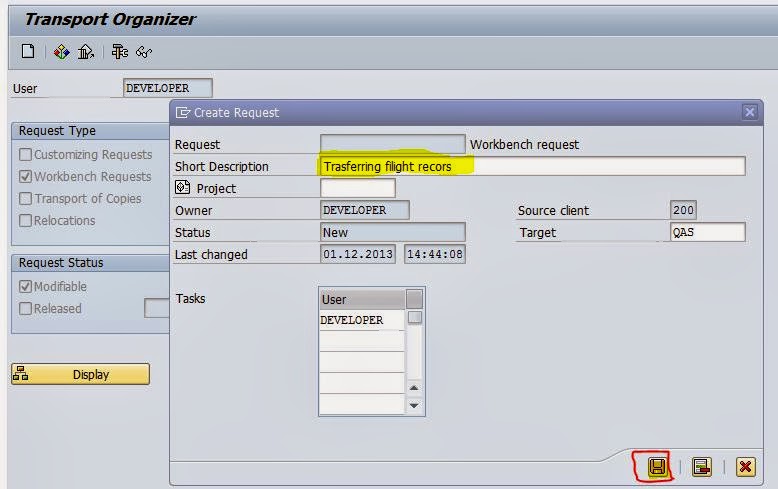The height and width of the screenshot is (489, 778).
Task: Click the object hierarchy toolbar icon
Action: [120, 52]
